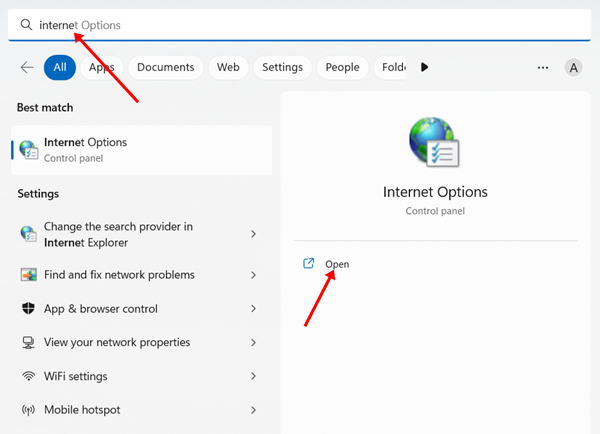The width and height of the screenshot is (600, 434).
Task: Switch to the Documents filter tab
Action: click(165, 67)
